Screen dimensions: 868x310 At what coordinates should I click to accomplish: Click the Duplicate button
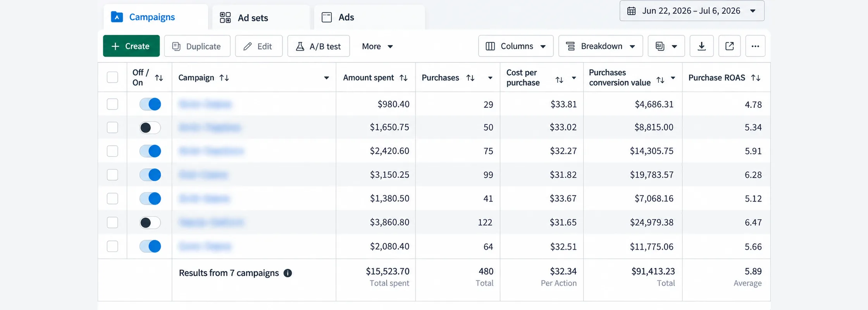click(x=197, y=46)
